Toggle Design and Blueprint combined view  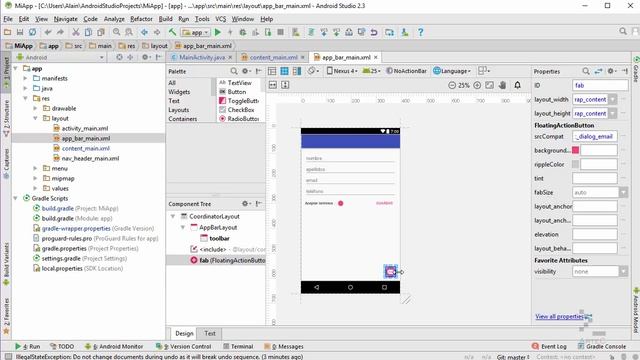(297, 71)
